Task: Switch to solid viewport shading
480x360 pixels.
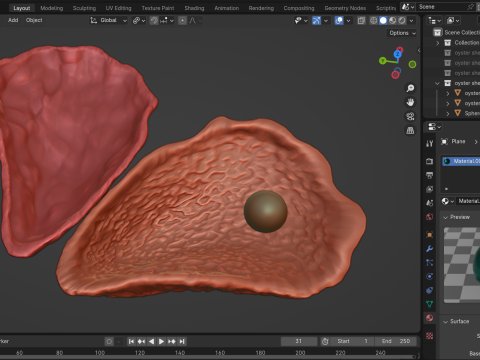Action: pos(383,20)
